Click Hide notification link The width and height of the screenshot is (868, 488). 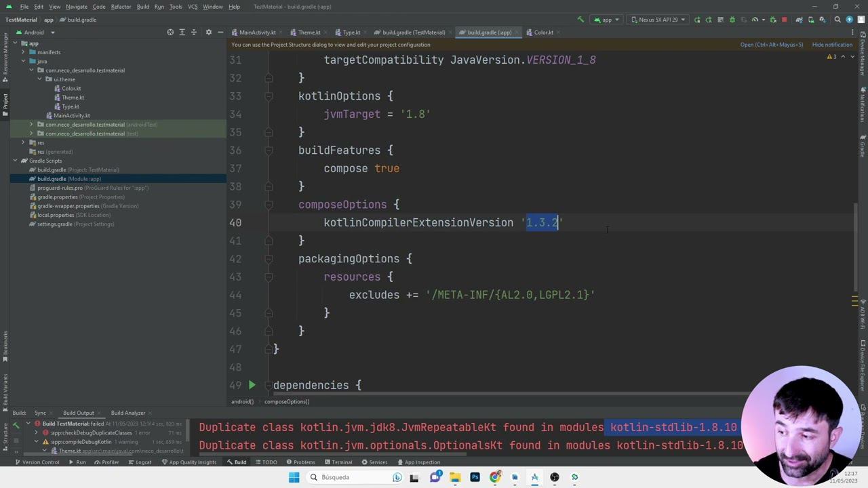[832, 45]
